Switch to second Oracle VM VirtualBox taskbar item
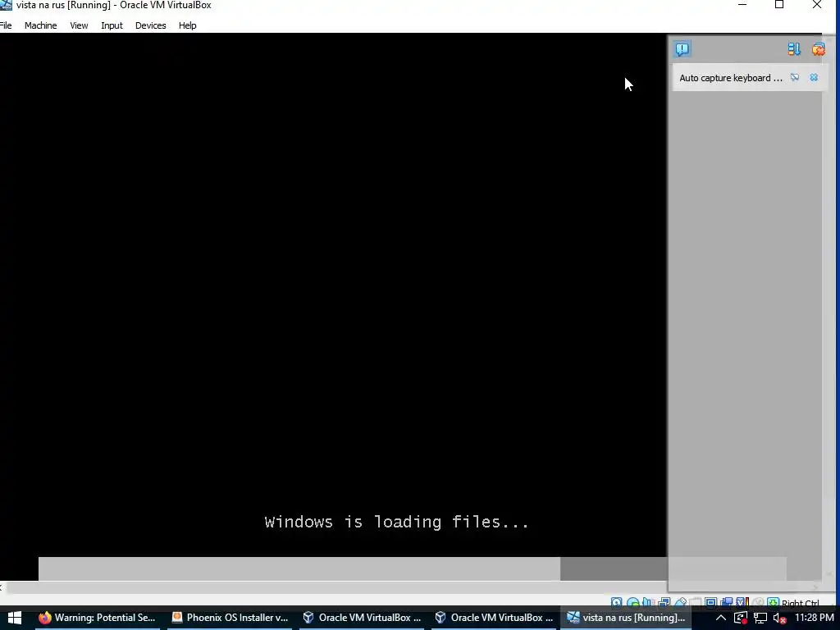 coord(494,618)
